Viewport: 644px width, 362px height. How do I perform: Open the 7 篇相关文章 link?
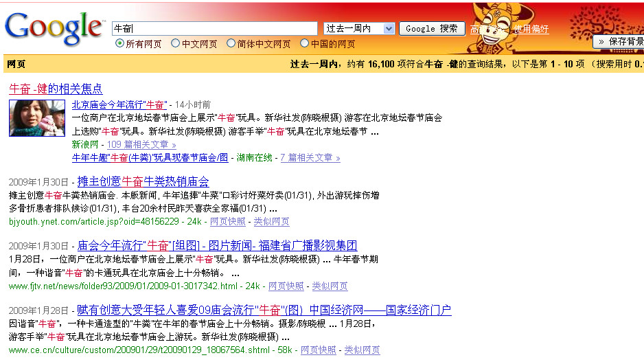(x=310, y=158)
